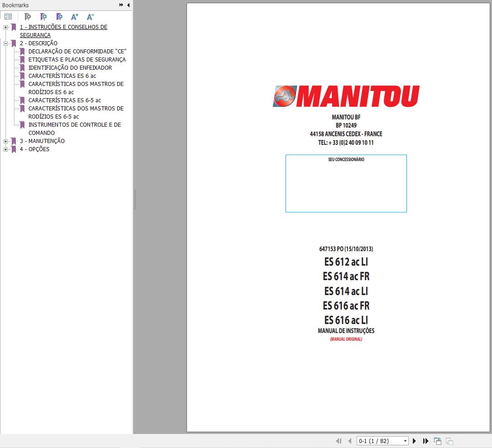Expand bookmark 1 - INSTRUÇÕES E CONSELHOS
Image resolution: width=492 pixels, height=448 pixels.
click(x=5, y=27)
